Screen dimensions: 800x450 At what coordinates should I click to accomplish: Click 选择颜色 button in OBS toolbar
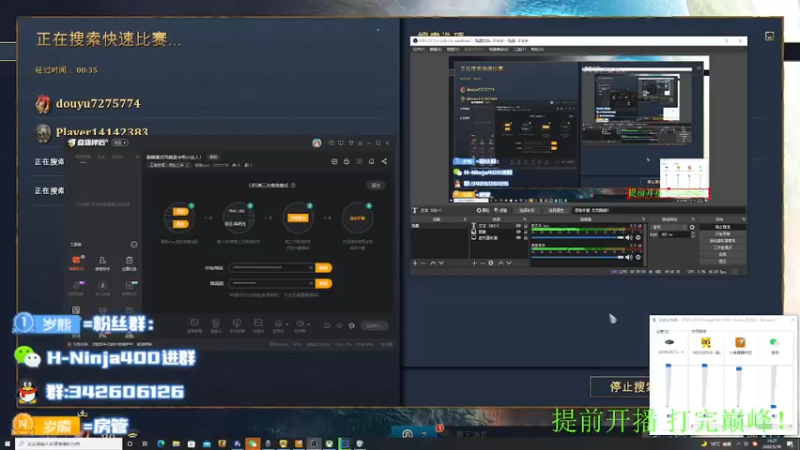point(556,210)
